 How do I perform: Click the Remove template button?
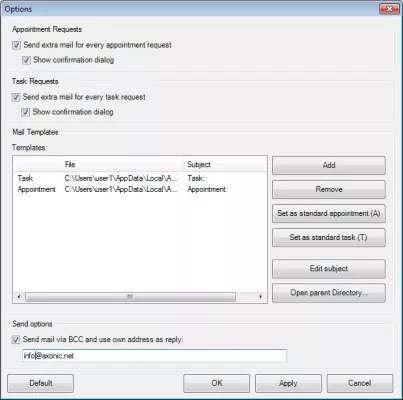coord(329,189)
